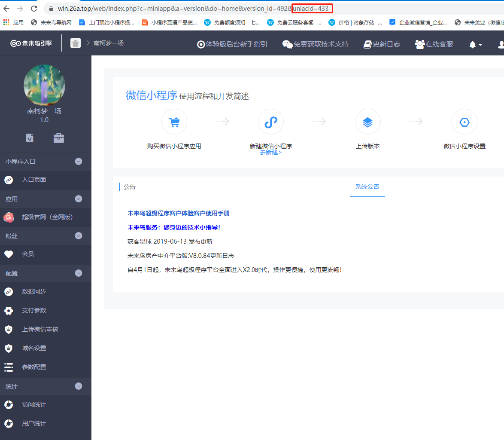504x440 pixels.
Task: Open the 价格 | 对象存储 bookmark
Action: [355, 22]
